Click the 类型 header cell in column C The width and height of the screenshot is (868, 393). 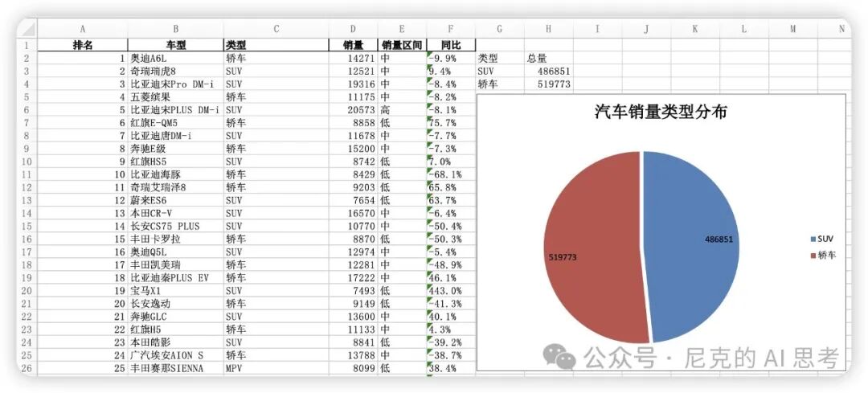pos(276,45)
